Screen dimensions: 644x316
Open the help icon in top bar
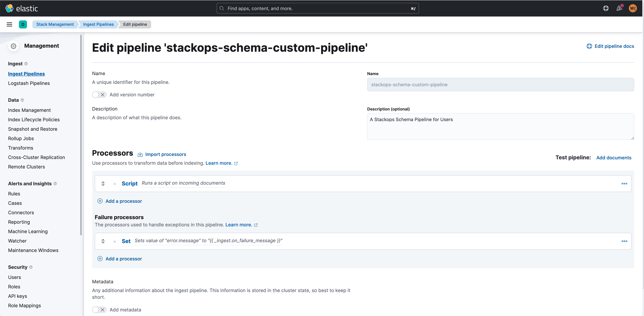606,8
